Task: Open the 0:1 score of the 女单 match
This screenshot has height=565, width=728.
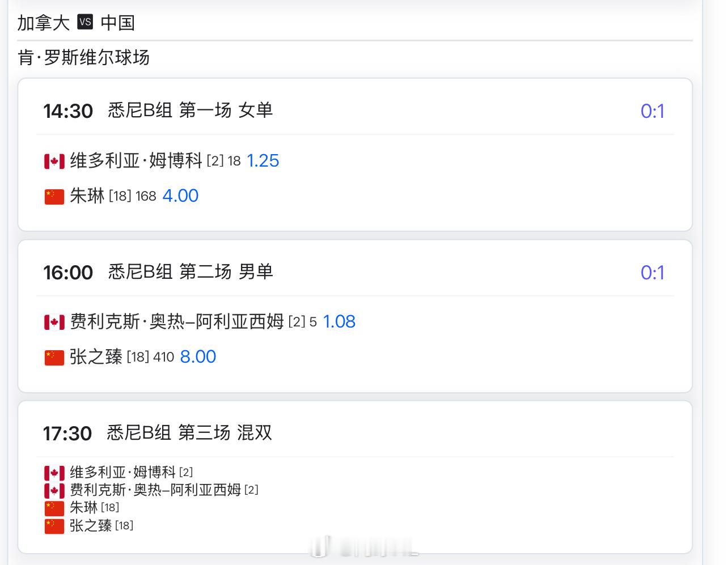Action: (x=652, y=111)
